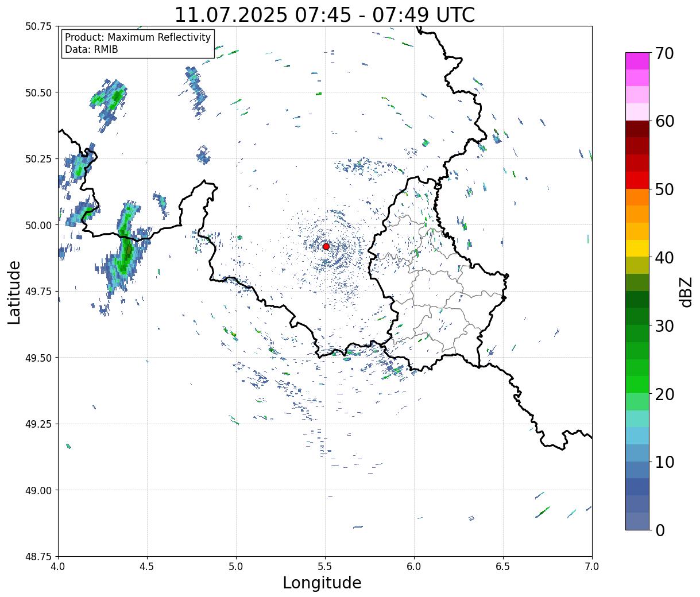Viewport: 700px width, 597px height.
Task: Click the colorbar tick label 60
Action: point(664,121)
